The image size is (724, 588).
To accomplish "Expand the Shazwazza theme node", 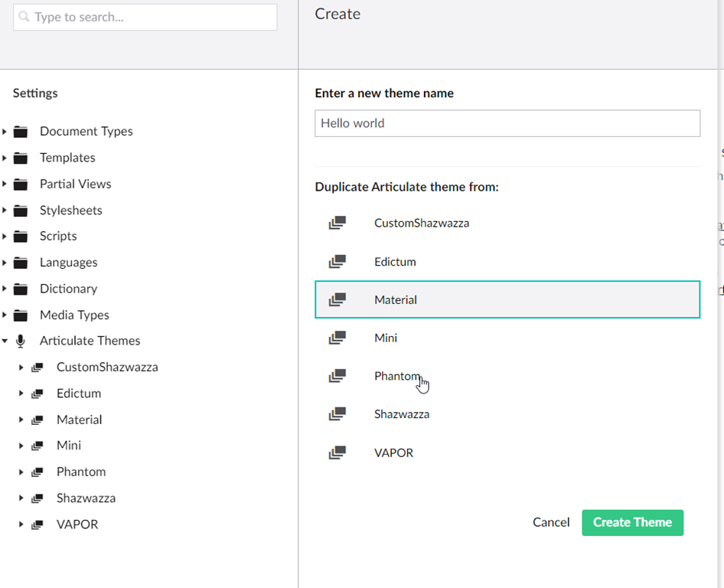I will 21,498.
